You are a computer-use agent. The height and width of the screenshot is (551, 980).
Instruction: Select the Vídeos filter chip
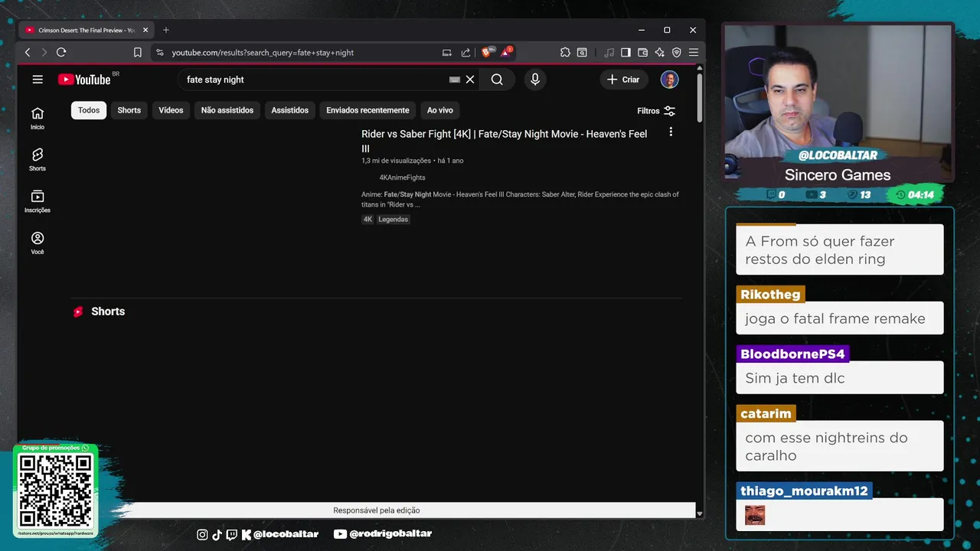click(171, 110)
